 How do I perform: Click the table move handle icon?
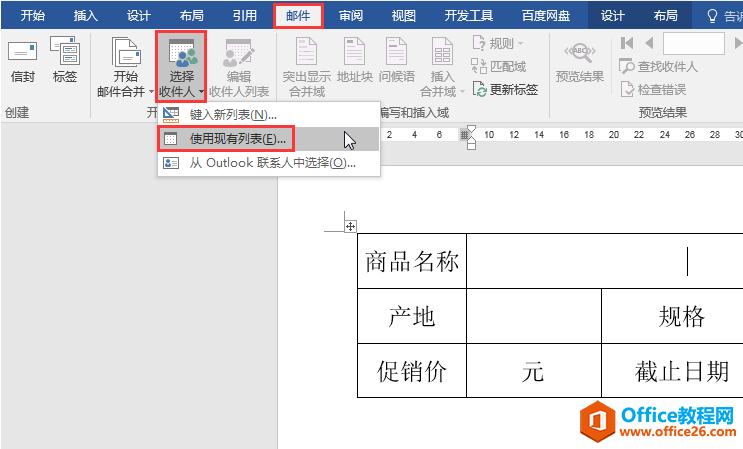pyautogui.click(x=350, y=227)
